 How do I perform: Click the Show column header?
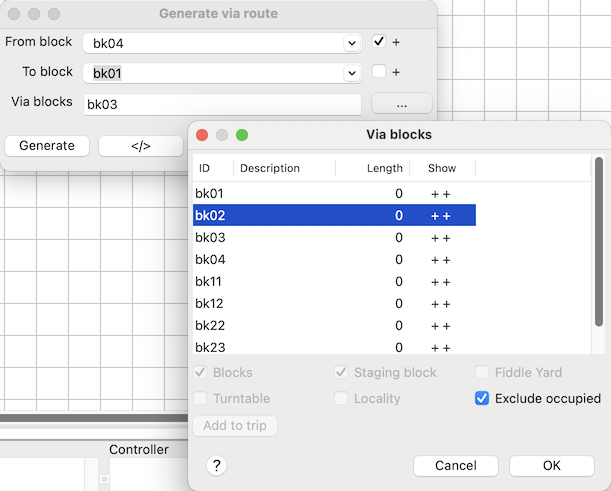(x=441, y=168)
